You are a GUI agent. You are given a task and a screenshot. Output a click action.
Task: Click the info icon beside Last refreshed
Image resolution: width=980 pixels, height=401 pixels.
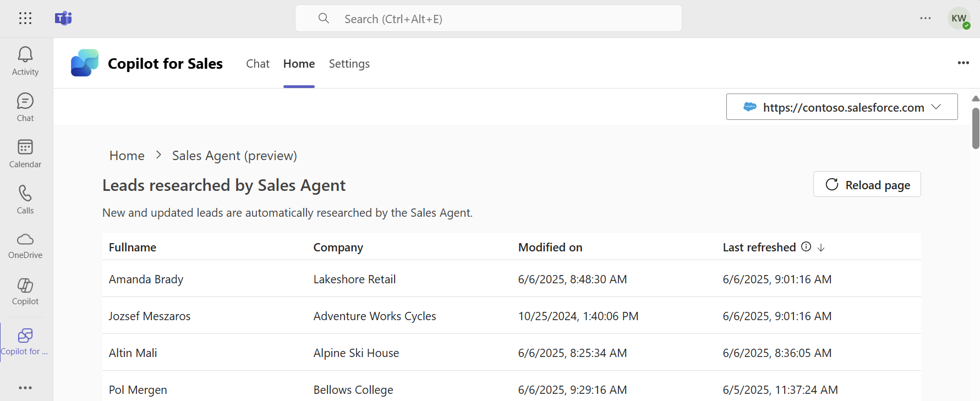806,247
